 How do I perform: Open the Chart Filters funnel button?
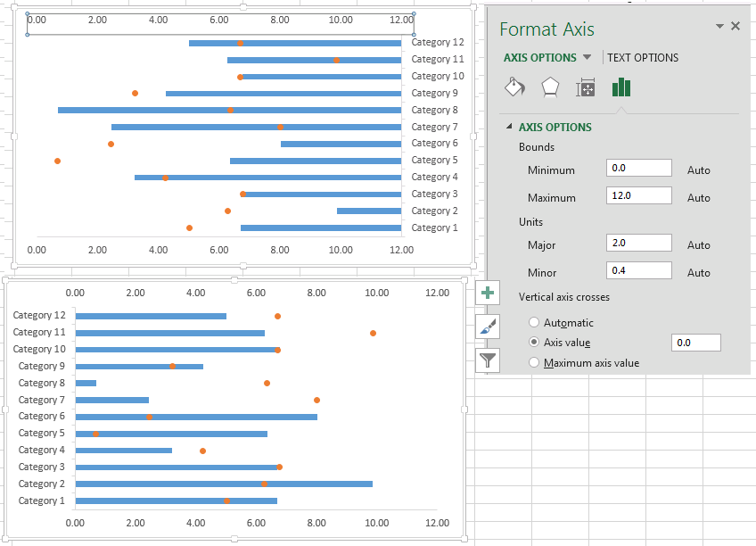tap(488, 360)
